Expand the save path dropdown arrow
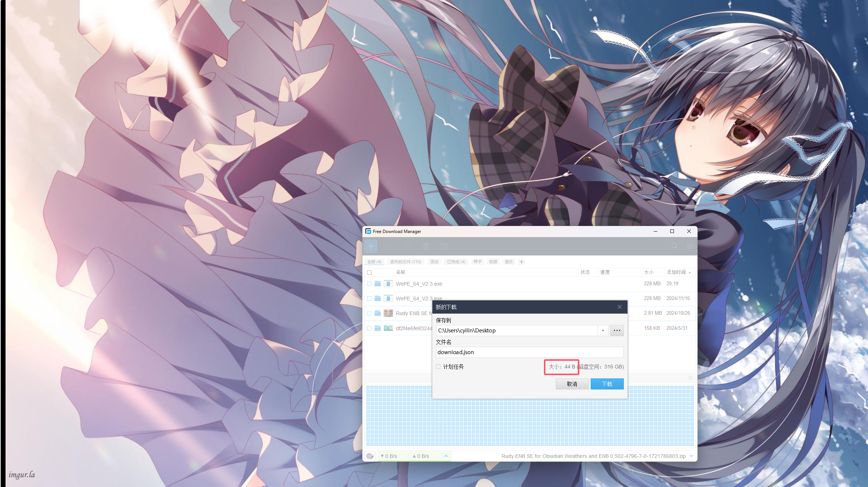Screen dimensions: 868x487 click(x=603, y=331)
